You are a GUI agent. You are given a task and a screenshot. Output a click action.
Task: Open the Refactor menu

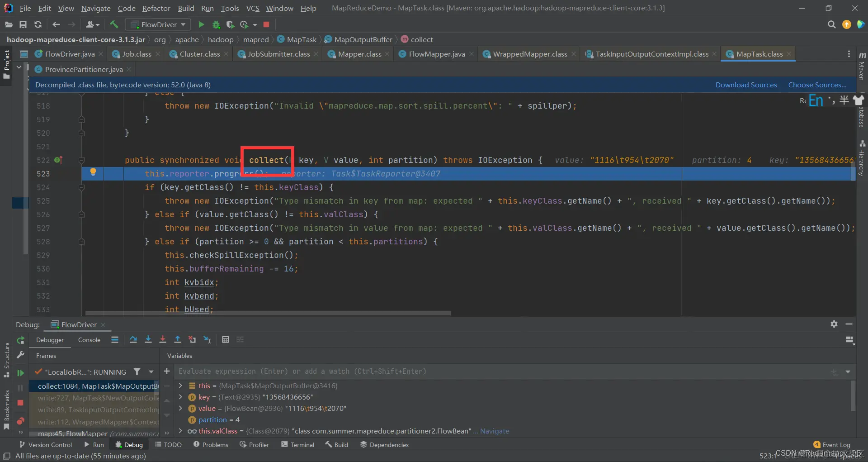(156, 8)
